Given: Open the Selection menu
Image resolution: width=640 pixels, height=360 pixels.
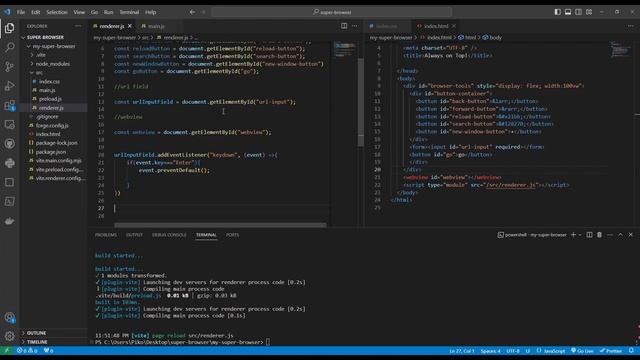Looking at the screenshot, I should click(57, 12).
